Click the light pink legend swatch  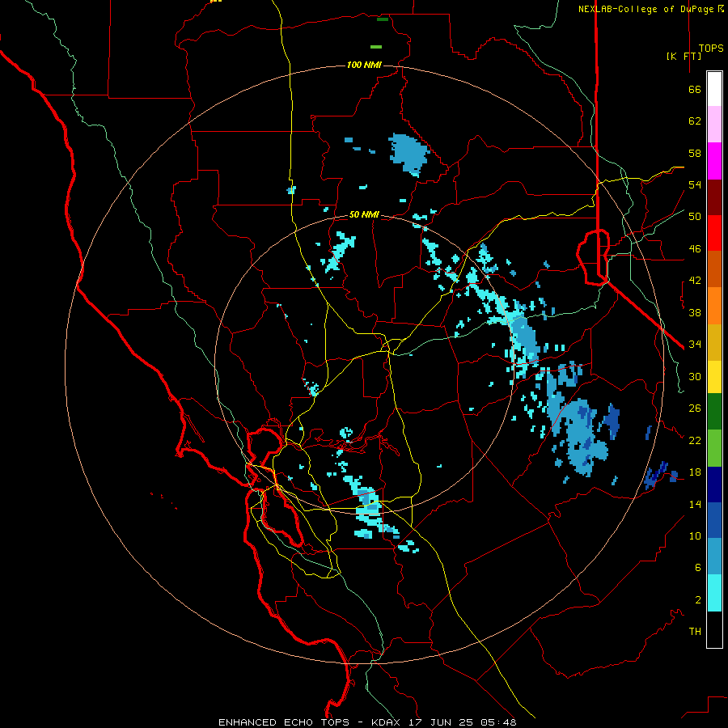coord(714,124)
